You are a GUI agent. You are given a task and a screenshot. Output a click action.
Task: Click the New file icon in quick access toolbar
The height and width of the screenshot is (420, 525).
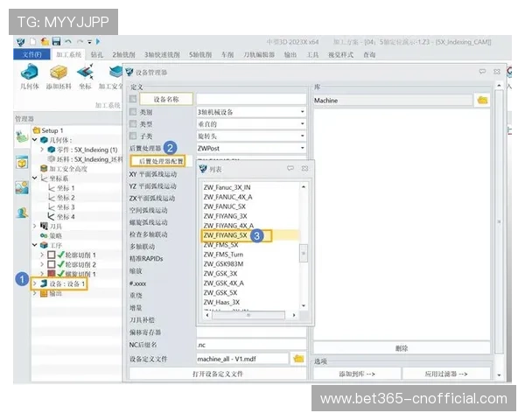(33, 41)
